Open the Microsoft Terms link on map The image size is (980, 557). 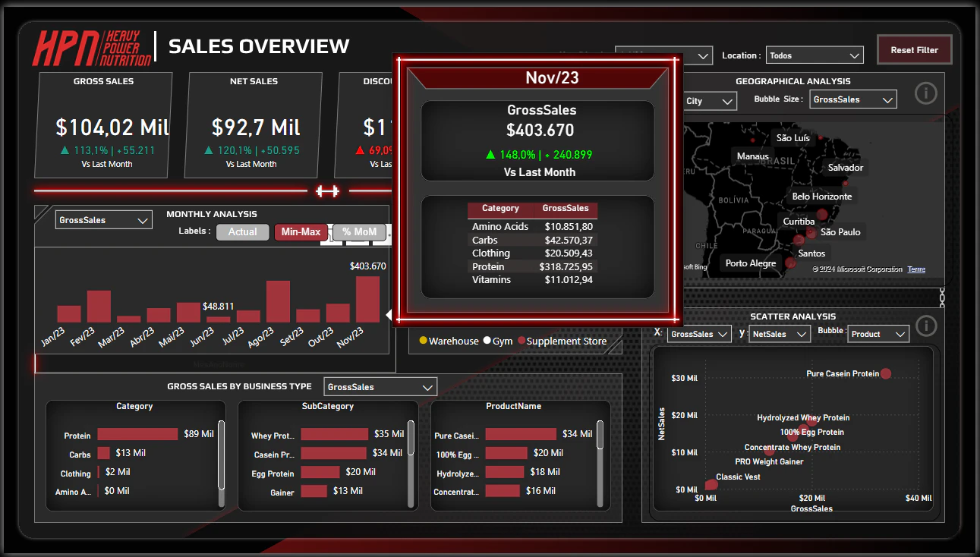tap(916, 269)
